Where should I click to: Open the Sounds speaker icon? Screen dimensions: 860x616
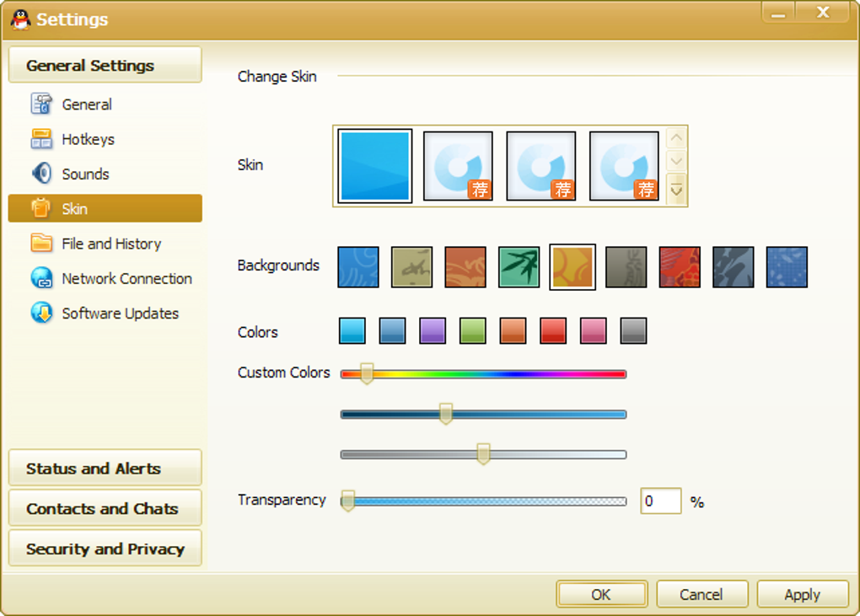tap(41, 174)
